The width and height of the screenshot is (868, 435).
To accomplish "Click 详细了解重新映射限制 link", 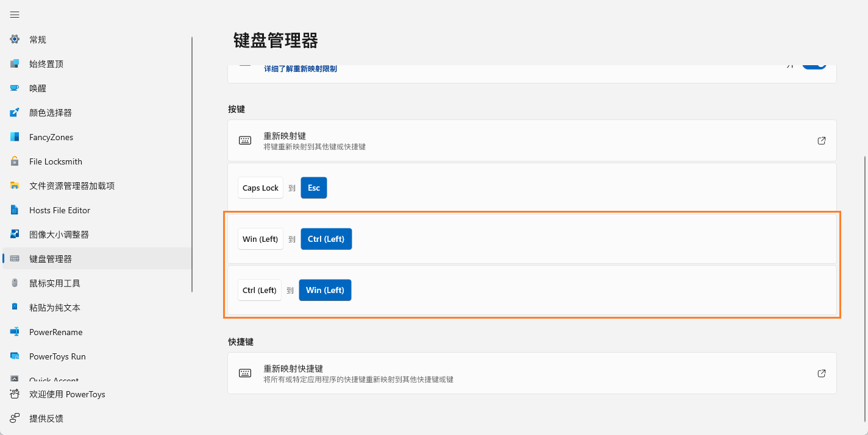I will tap(300, 69).
